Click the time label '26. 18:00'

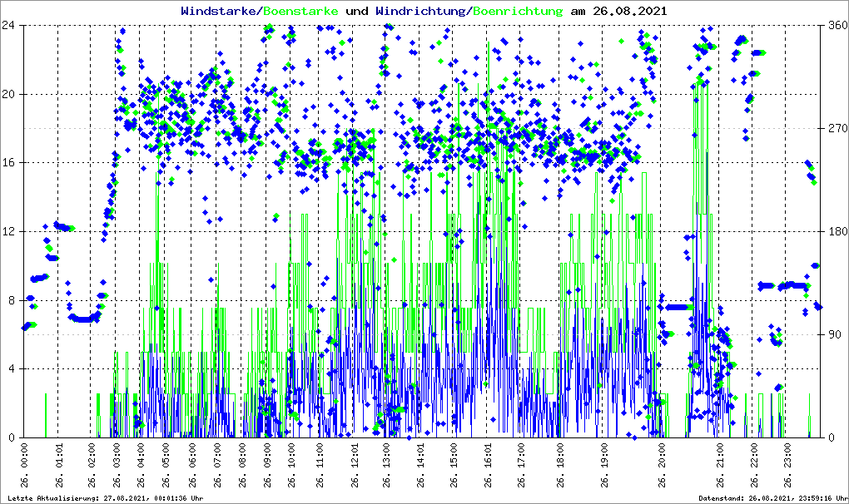(x=560, y=466)
